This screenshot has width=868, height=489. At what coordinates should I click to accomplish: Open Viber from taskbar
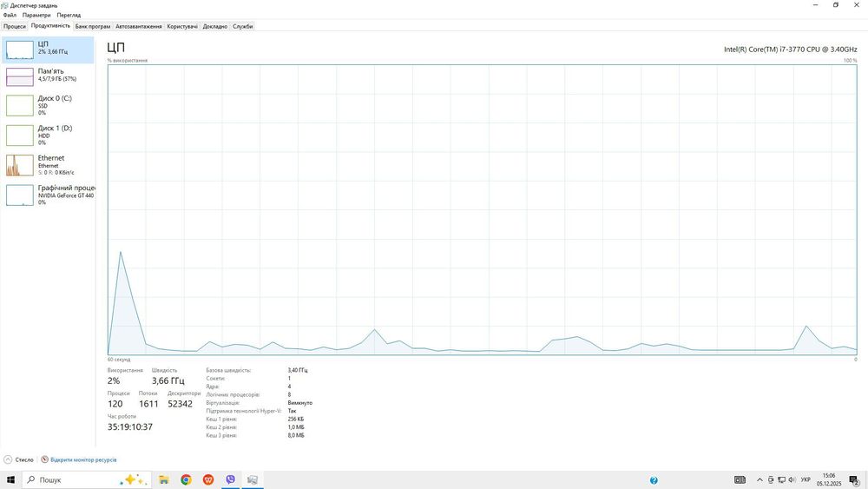(230, 479)
